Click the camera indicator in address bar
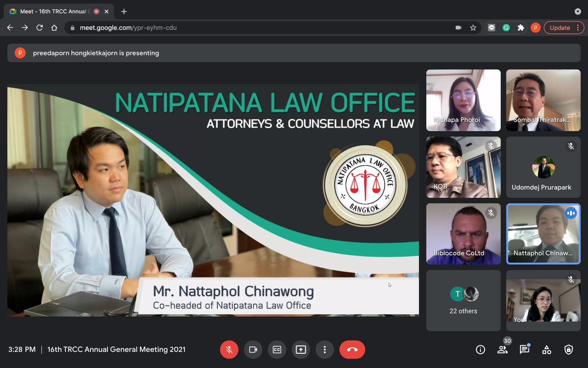 pyautogui.click(x=458, y=28)
